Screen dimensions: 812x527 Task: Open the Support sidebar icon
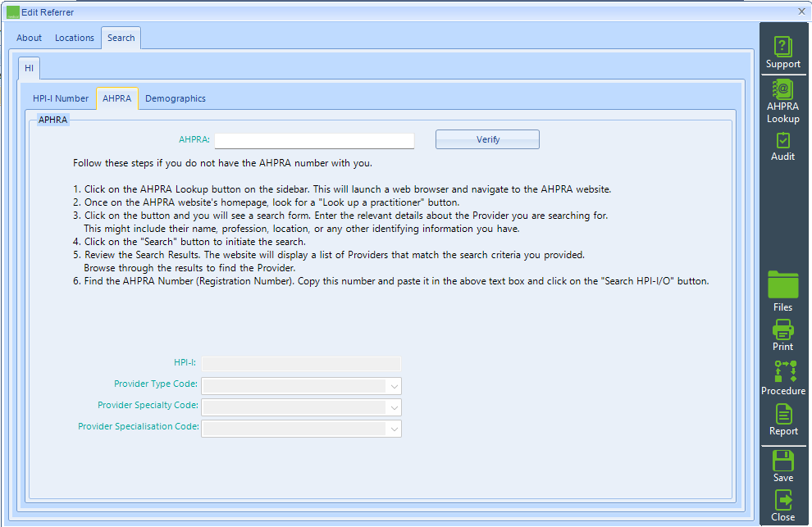[782, 52]
